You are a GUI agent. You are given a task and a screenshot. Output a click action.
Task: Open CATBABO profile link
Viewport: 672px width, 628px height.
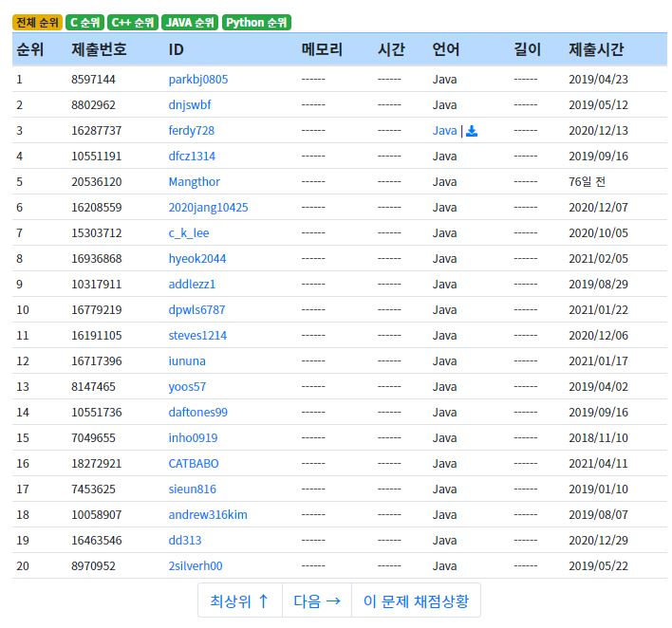coord(194,464)
